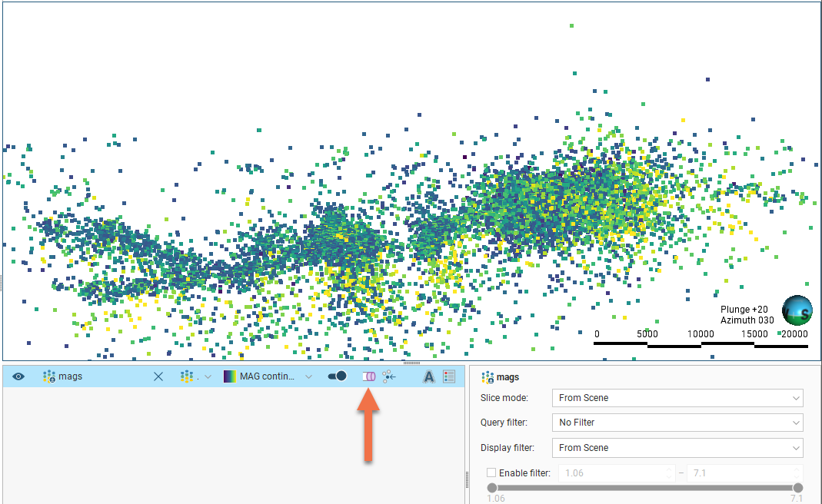This screenshot has width=822, height=504.
Task: Toggle visibility of the mags object
Action: click(x=18, y=376)
